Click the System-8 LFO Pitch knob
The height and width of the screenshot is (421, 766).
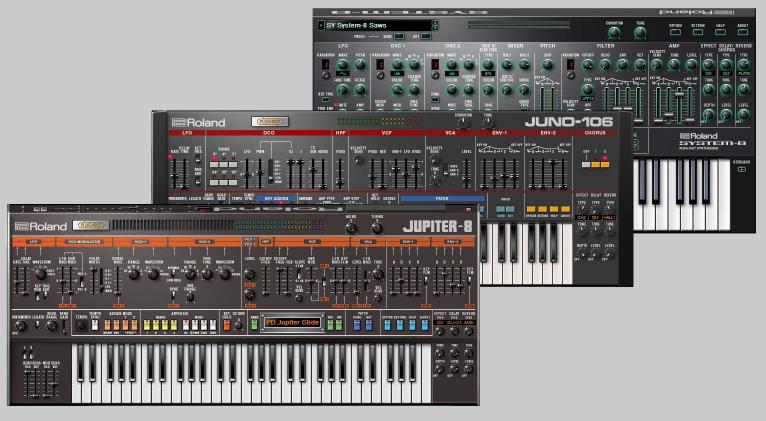point(360,64)
